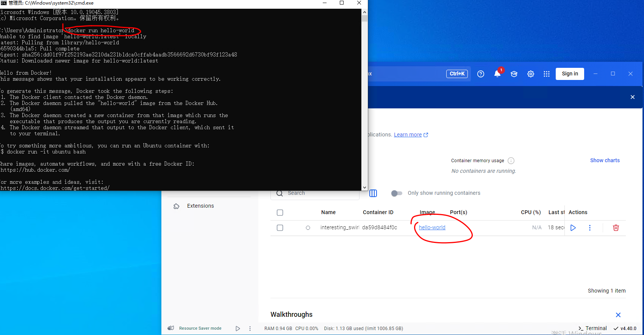Tick the interesting_swirl row checkbox
Image resolution: width=644 pixels, height=335 pixels.
[280, 228]
